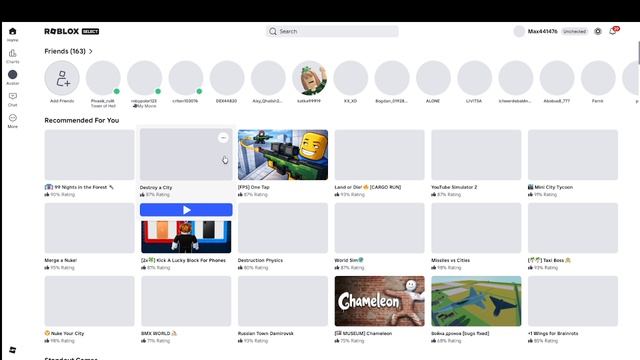Click the thumbs-up icon under Nuke Your City
This screenshot has height=360, width=640.
coord(47,341)
